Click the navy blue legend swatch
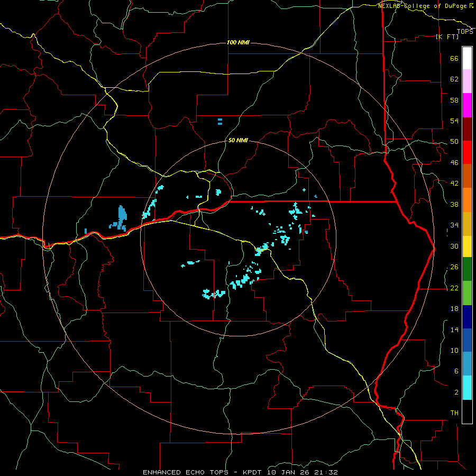The height and width of the screenshot is (476, 476). pyautogui.click(x=467, y=317)
